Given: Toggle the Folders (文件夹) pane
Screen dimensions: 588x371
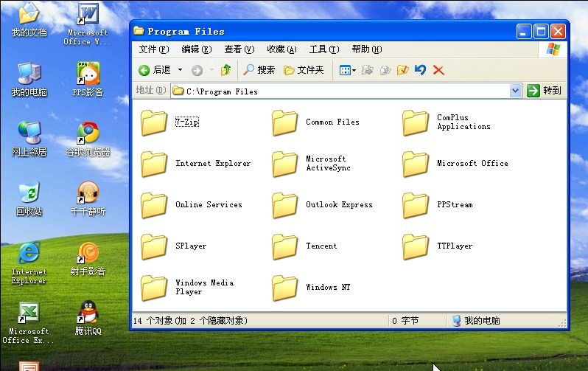Looking at the screenshot, I should (x=304, y=70).
